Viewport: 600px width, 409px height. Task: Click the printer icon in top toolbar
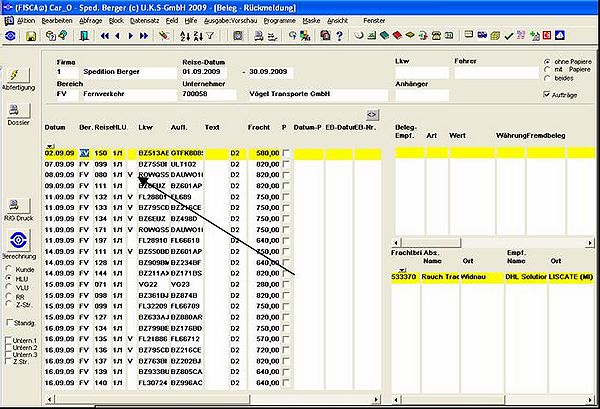click(259, 36)
